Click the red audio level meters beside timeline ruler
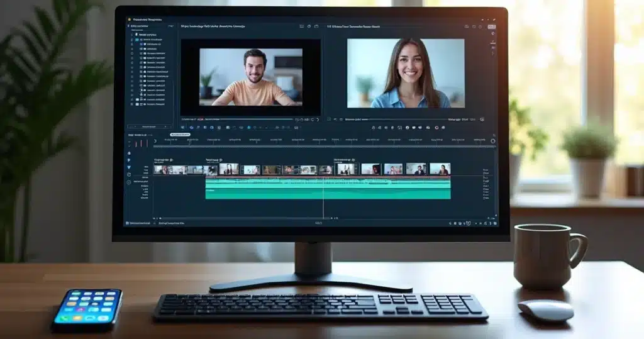Viewport: 644px width, 339px height. [x=142, y=143]
